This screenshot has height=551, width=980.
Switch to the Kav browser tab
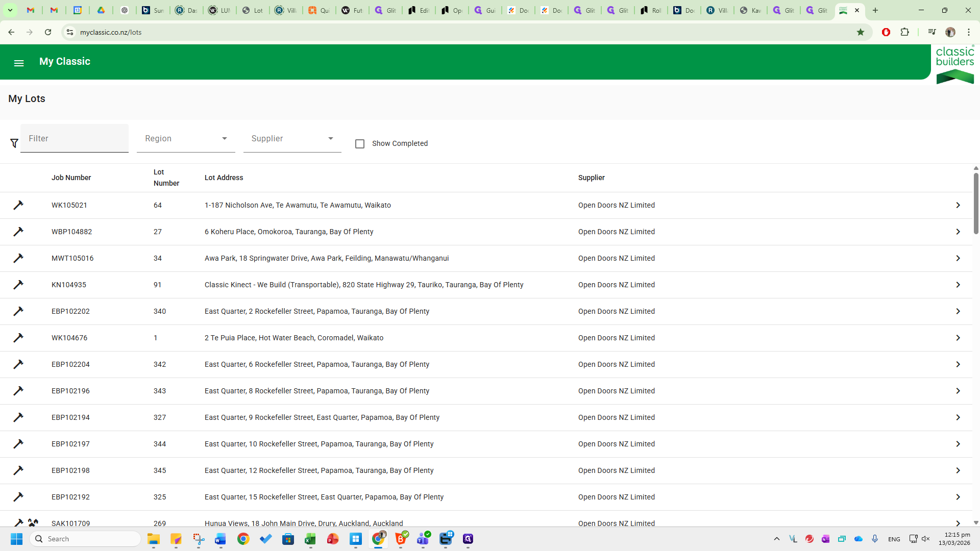coord(750,10)
